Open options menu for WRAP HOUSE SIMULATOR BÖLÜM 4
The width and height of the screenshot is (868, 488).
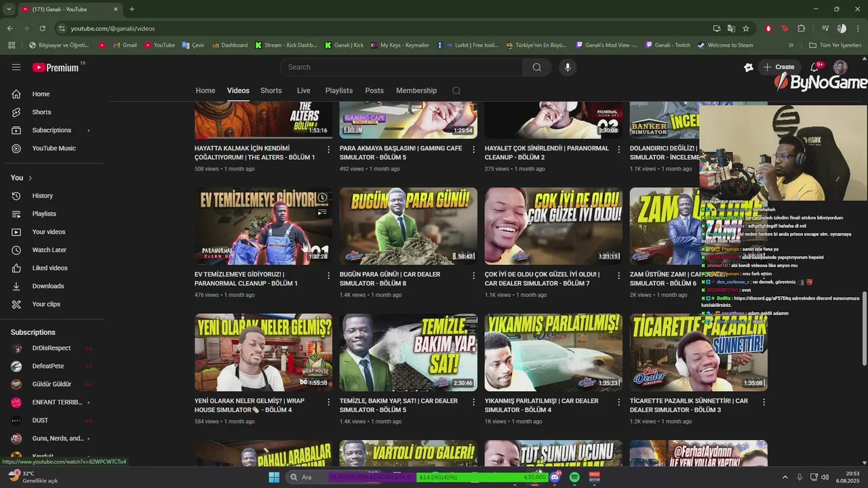coord(329,402)
